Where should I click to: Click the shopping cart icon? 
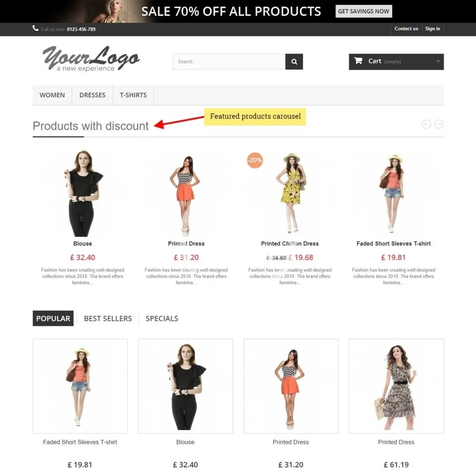click(x=358, y=61)
